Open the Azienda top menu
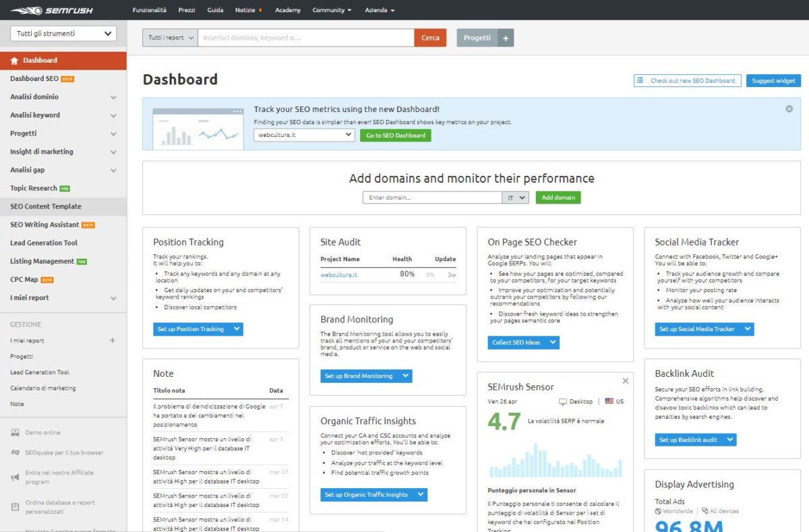The height and width of the screenshot is (532, 809). (x=380, y=10)
